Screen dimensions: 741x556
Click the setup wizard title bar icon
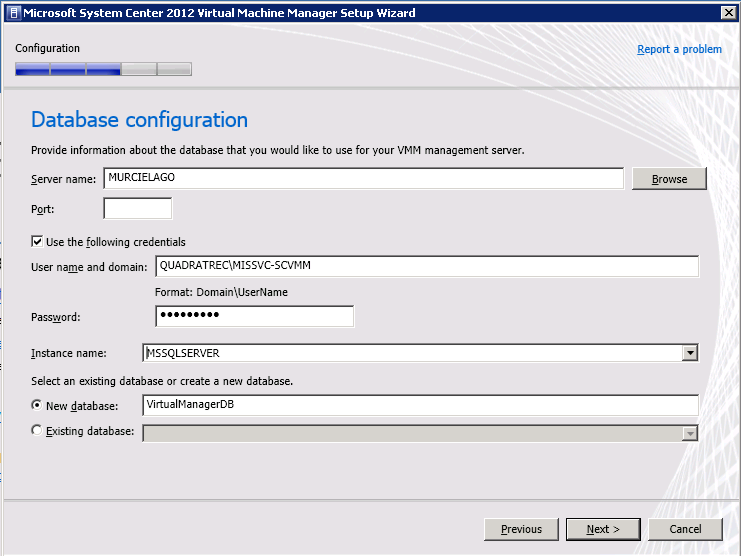pyautogui.click(x=14, y=13)
